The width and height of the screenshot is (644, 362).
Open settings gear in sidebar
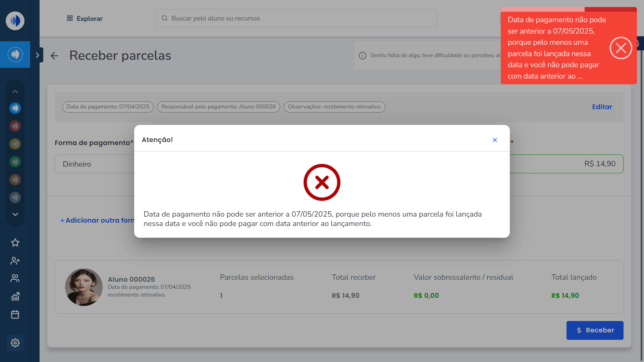pos(15,343)
